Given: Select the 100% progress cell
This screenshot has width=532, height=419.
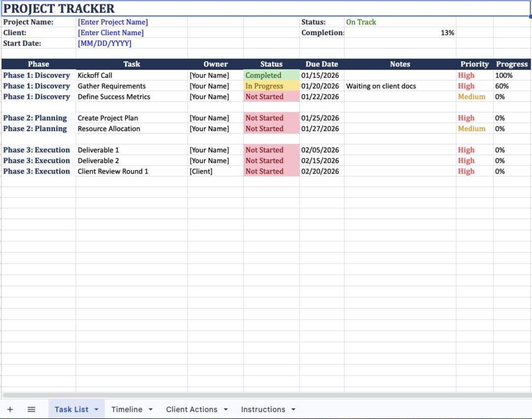Looking at the screenshot, I should pyautogui.click(x=512, y=75).
